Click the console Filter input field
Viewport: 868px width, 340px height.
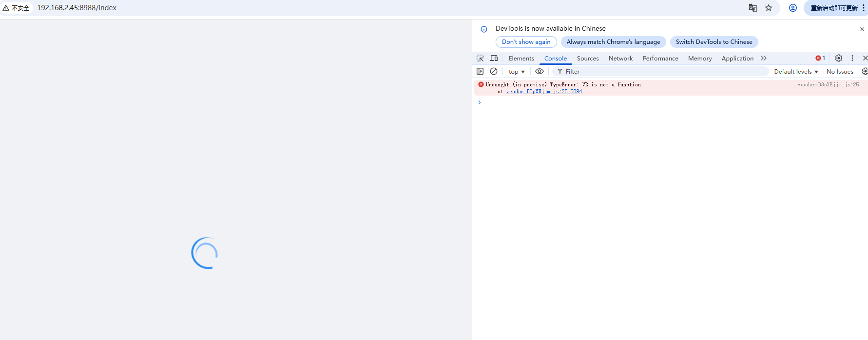click(x=663, y=72)
